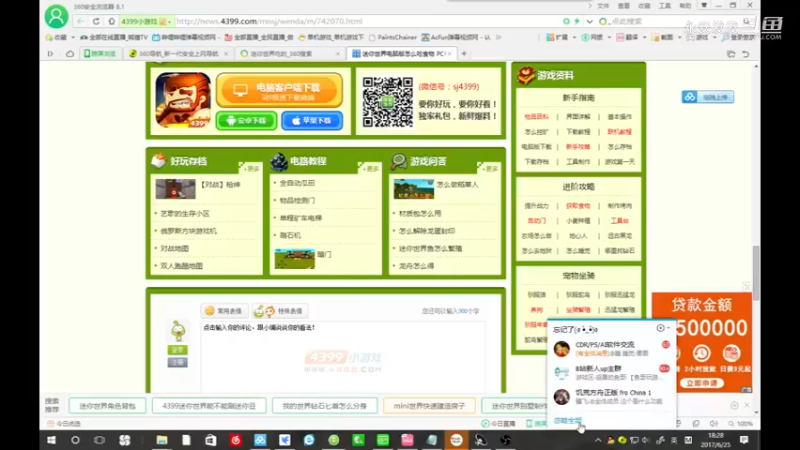Open a new tab with plus button
Viewport: 800px width, 450px height.
[464, 54]
